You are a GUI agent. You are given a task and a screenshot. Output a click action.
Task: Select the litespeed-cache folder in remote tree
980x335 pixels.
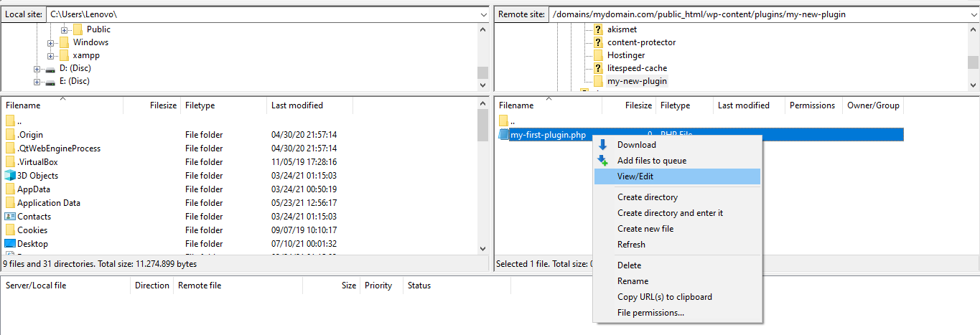[637, 68]
